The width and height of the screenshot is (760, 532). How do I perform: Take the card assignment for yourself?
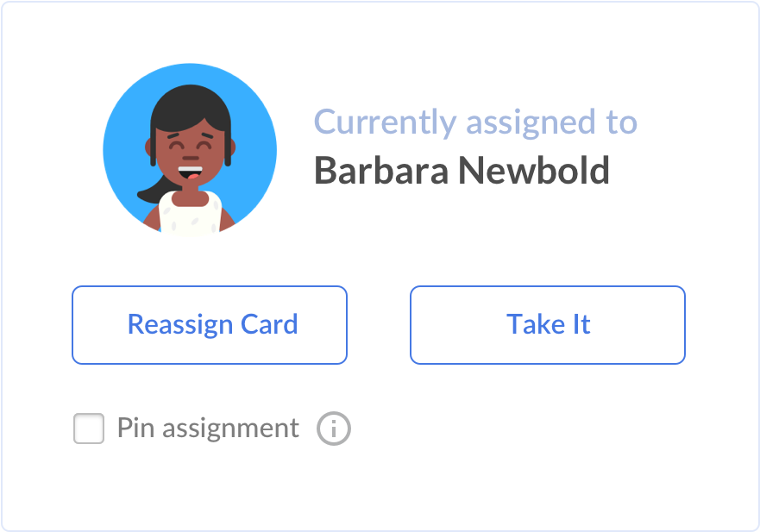(548, 325)
